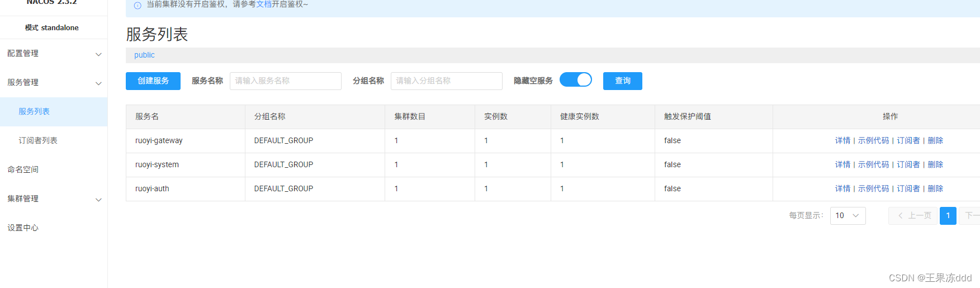This screenshot has height=288, width=980.
Task: Click 删除 for ruoyi-system
Action: (x=935, y=165)
